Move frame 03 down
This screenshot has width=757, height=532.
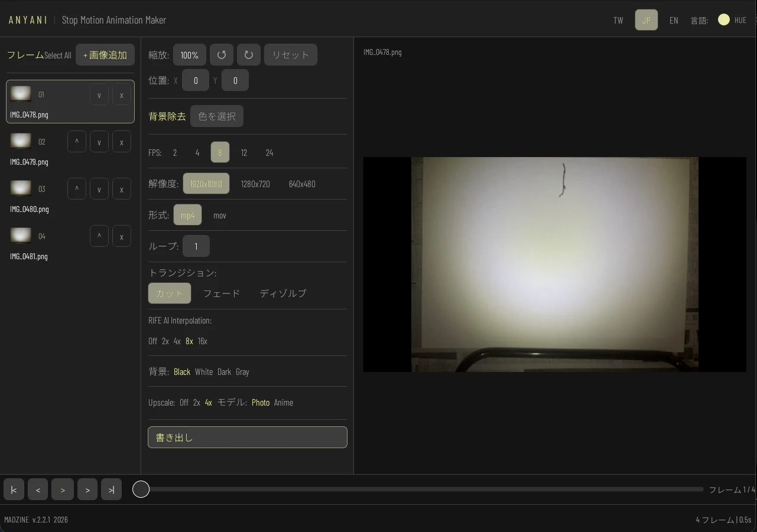tap(99, 189)
